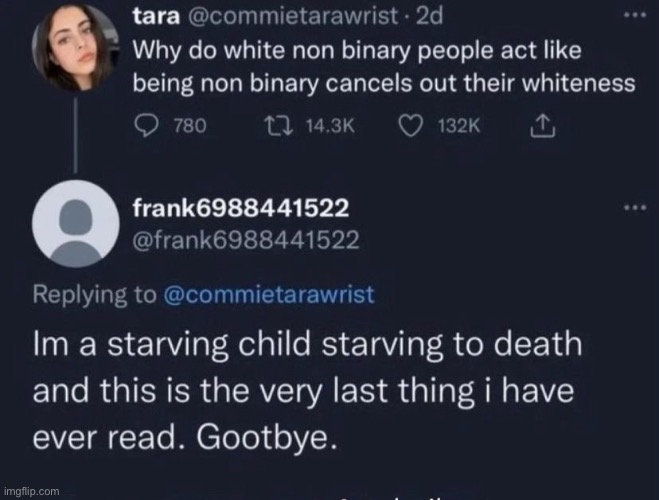The width and height of the screenshot is (659, 500).
Task: Open tara's profile photo
Action: [77, 52]
